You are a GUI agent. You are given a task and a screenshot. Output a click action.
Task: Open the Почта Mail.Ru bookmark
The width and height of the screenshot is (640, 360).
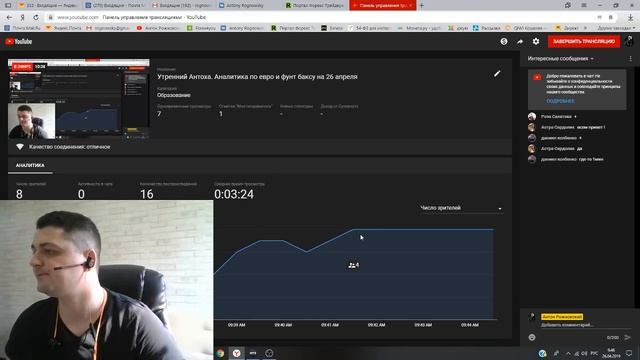22,28
